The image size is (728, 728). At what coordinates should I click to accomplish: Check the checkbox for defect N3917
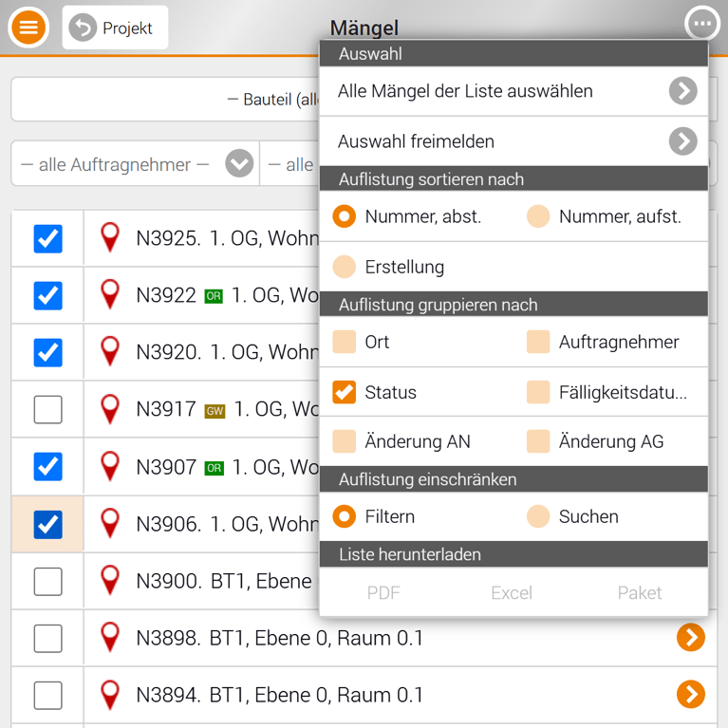click(47, 410)
